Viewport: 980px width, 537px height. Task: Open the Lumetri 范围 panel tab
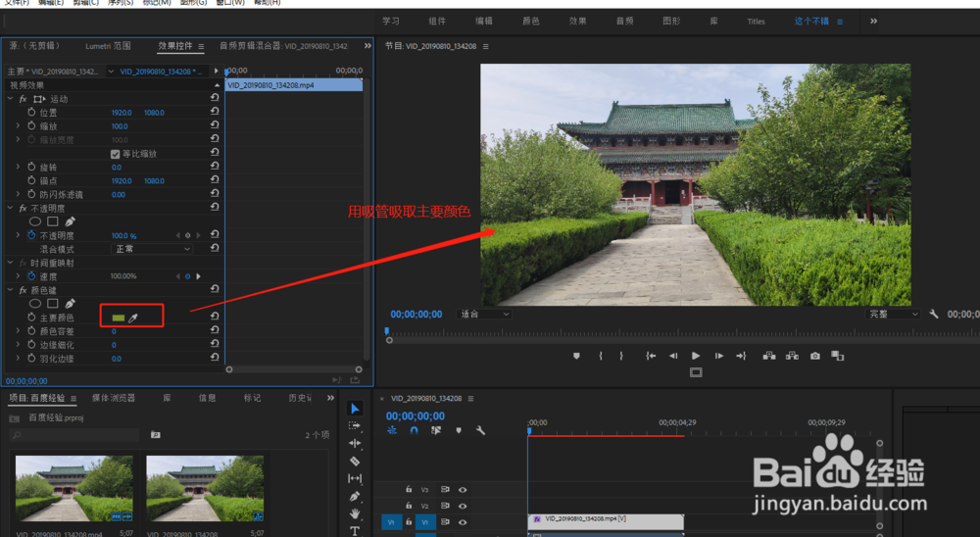pos(108,46)
